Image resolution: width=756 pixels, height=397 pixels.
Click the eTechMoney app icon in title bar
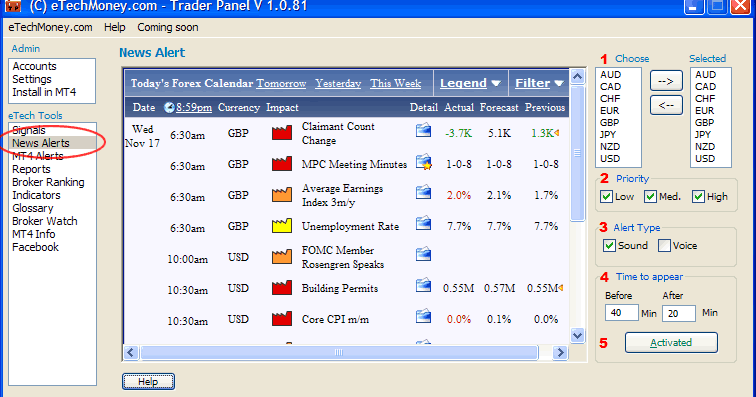tap(13, 6)
